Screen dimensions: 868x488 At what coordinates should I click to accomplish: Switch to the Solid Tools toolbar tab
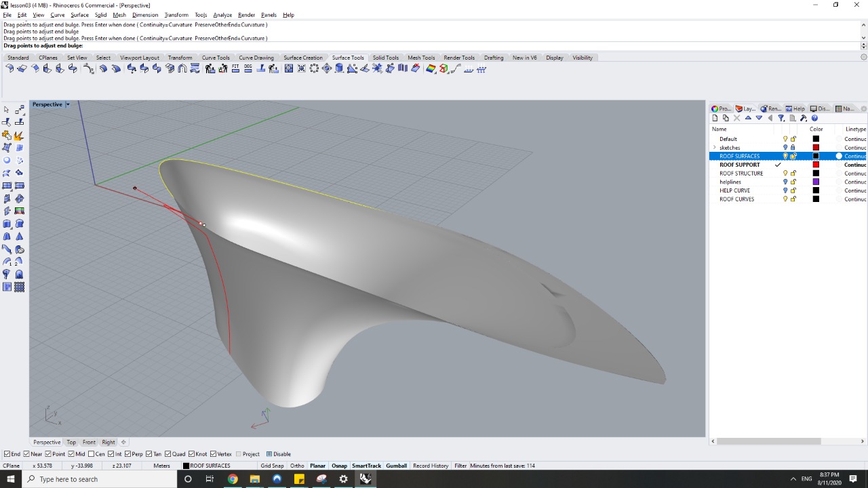385,58
